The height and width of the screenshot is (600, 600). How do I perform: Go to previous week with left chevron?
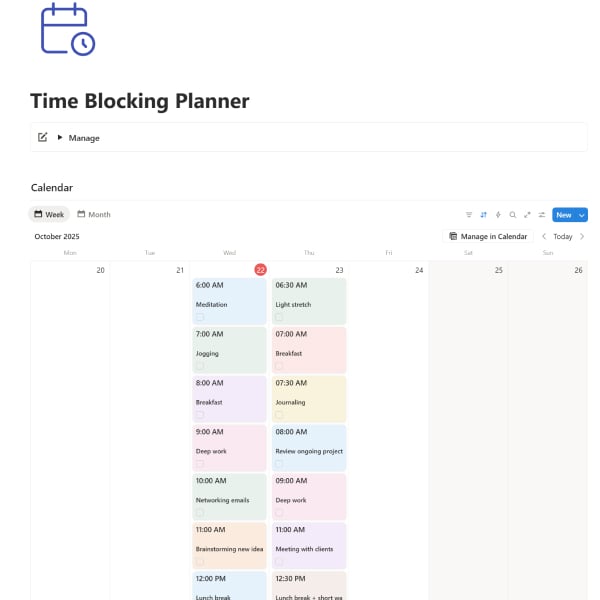pos(544,237)
